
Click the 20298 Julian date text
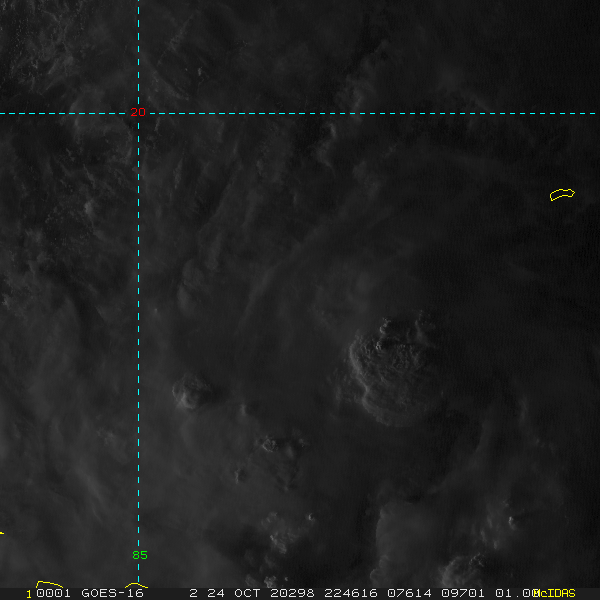(292, 593)
